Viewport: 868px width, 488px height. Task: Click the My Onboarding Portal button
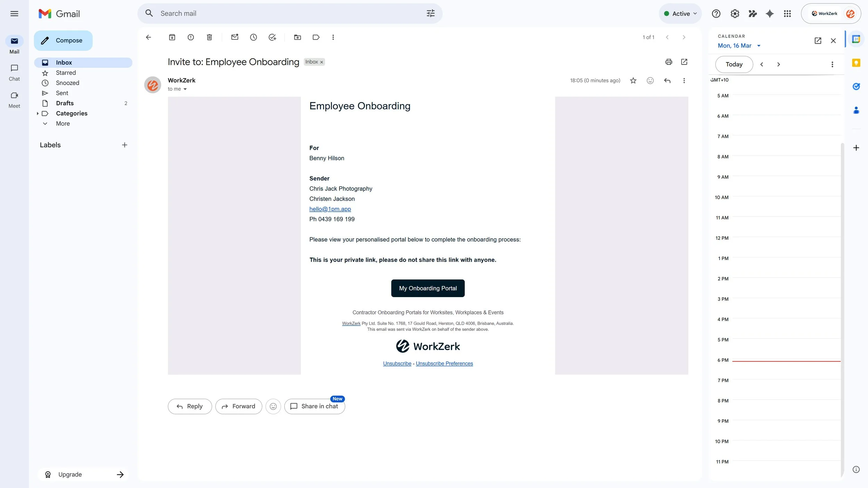click(427, 288)
